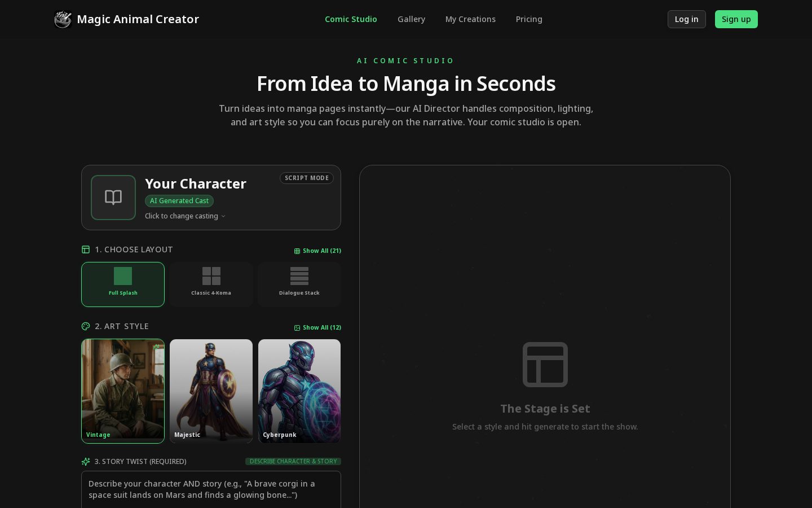The image size is (812, 508).
Task: Show all 21 layouts
Action: coord(317,251)
